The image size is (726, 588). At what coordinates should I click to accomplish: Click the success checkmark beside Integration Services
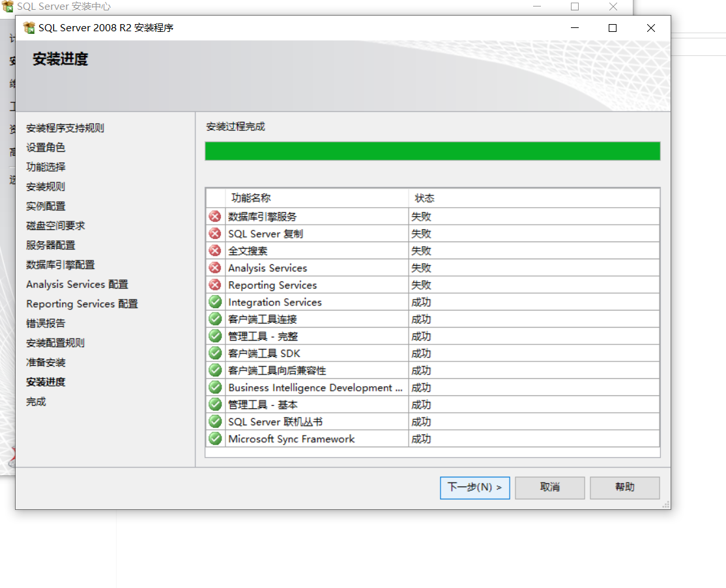click(215, 301)
